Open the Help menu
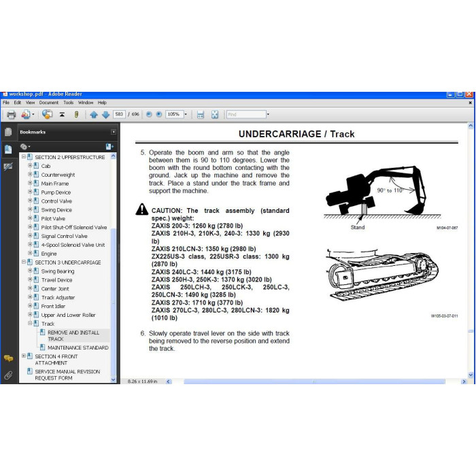This screenshot has height=476, width=476. point(102,103)
